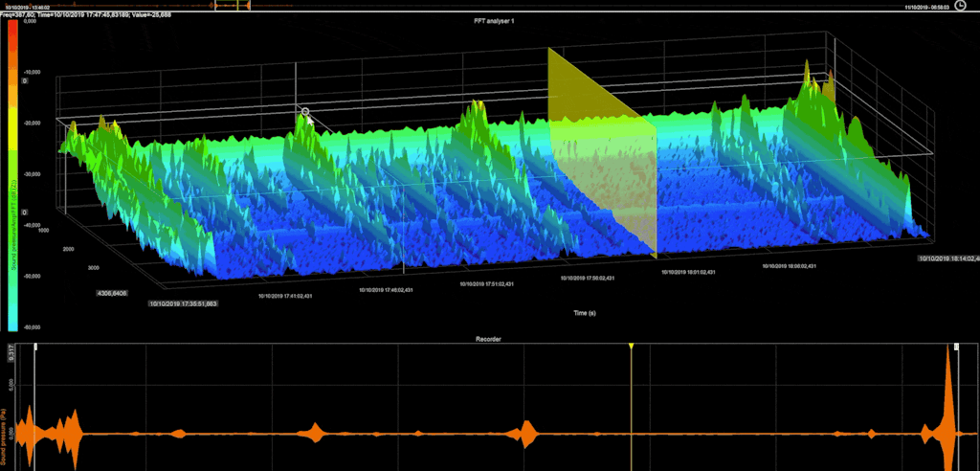Click the 9.317 amplitude limit on Recorder axis
This screenshot has width=980, height=471.
click(10, 357)
